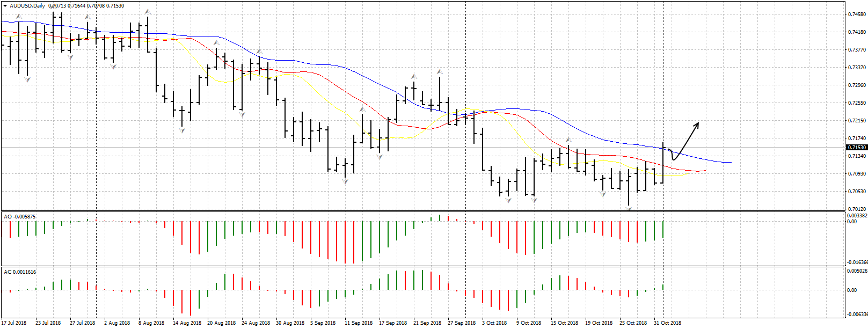Select the last green AO histogram bar
The height and width of the screenshot is (329, 868).
[x=663, y=229]
